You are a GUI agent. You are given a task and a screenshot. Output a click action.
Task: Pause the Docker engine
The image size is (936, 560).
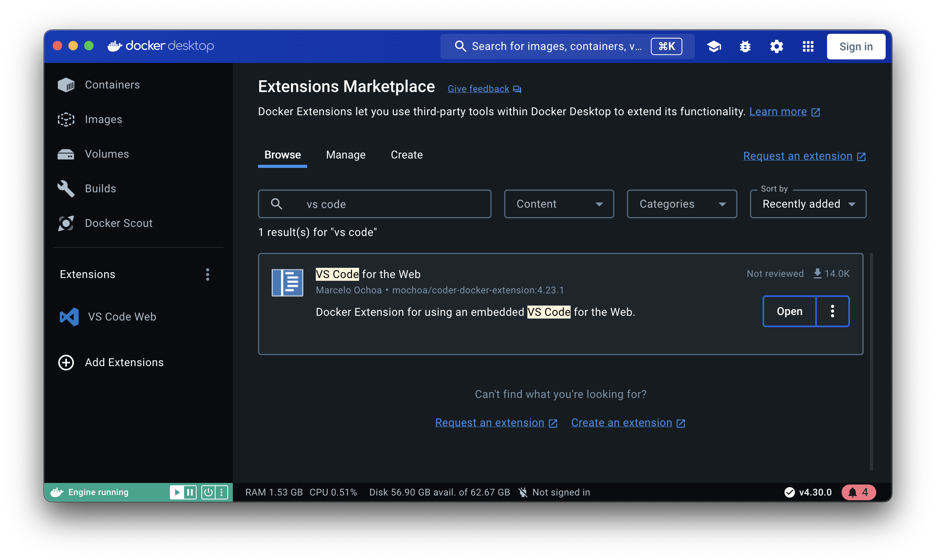(190, 492)
